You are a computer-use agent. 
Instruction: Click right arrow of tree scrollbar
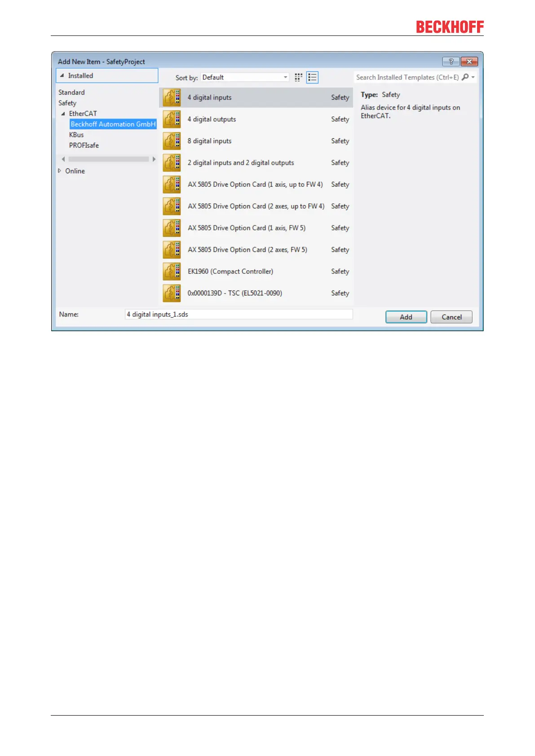(x=154, y=159)
